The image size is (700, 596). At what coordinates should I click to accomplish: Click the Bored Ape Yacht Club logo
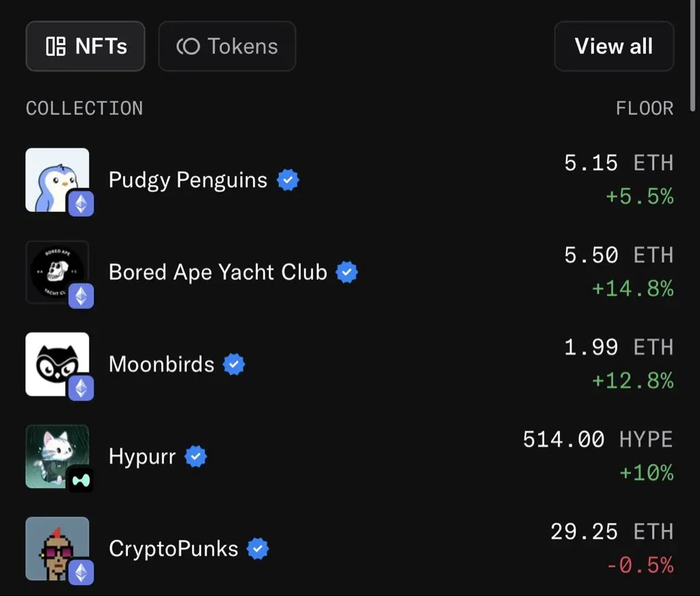pyautogui.click(x=55, y=270)
